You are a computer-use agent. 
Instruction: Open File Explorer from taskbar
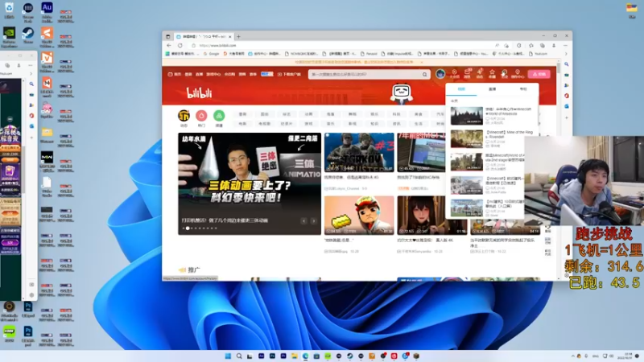click(x=295, y=356)
